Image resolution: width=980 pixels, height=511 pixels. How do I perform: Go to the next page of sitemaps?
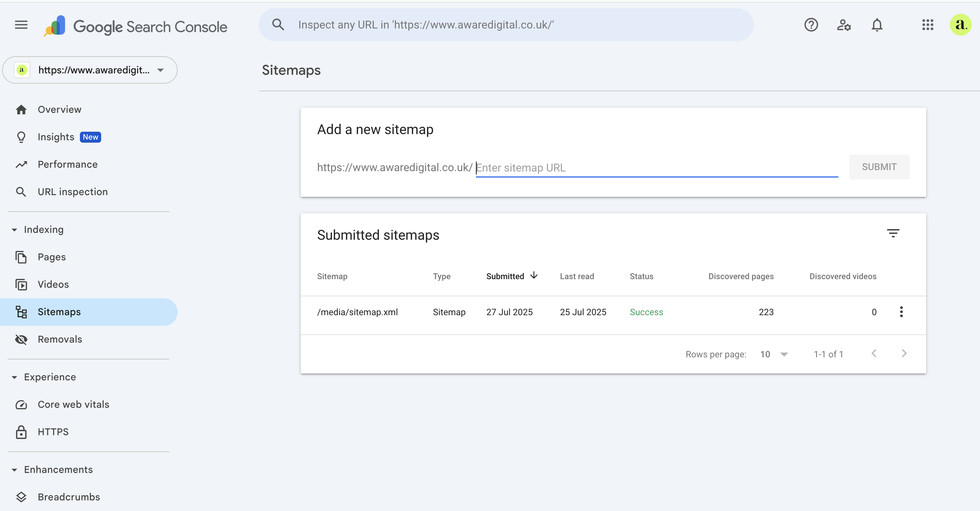pyautogui.click(x=904, y=354)
